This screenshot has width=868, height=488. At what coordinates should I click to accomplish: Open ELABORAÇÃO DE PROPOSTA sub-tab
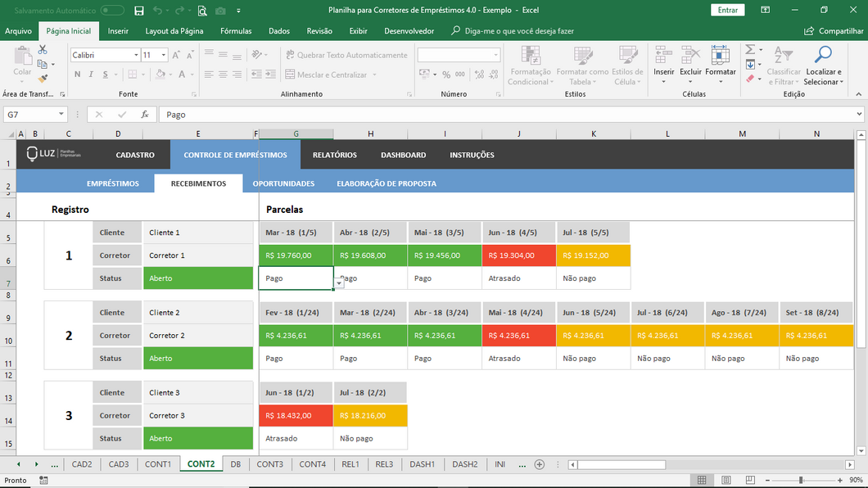[387, 183]
